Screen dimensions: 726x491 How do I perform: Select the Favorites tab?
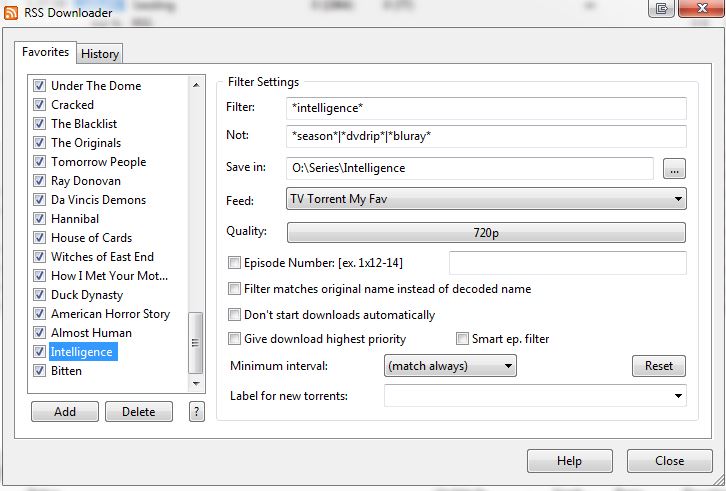point(46,52)
